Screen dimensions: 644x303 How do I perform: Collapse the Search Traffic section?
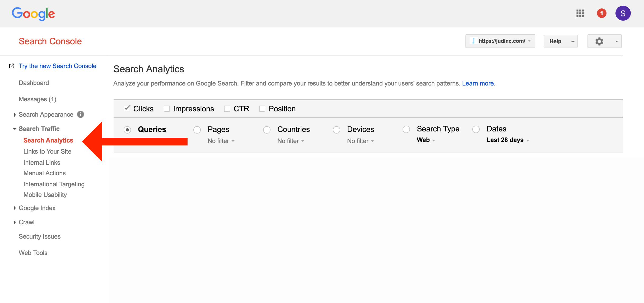pos(15,129)
